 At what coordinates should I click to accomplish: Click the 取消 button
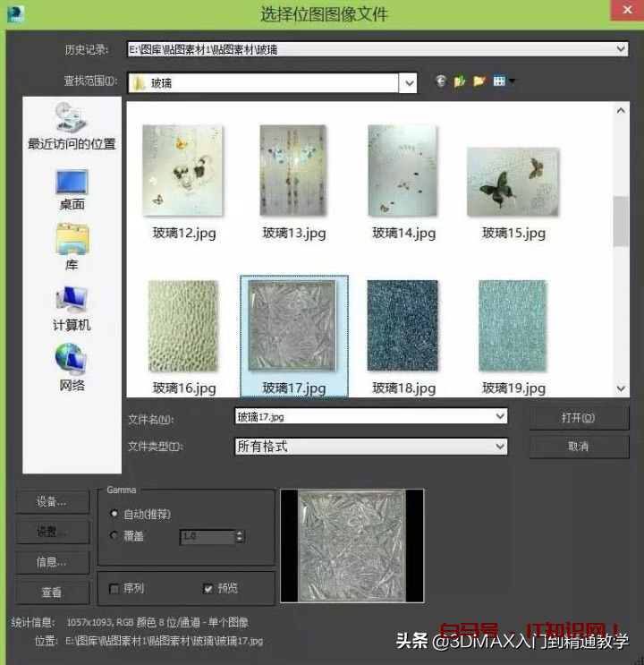[x=579, y=447]
